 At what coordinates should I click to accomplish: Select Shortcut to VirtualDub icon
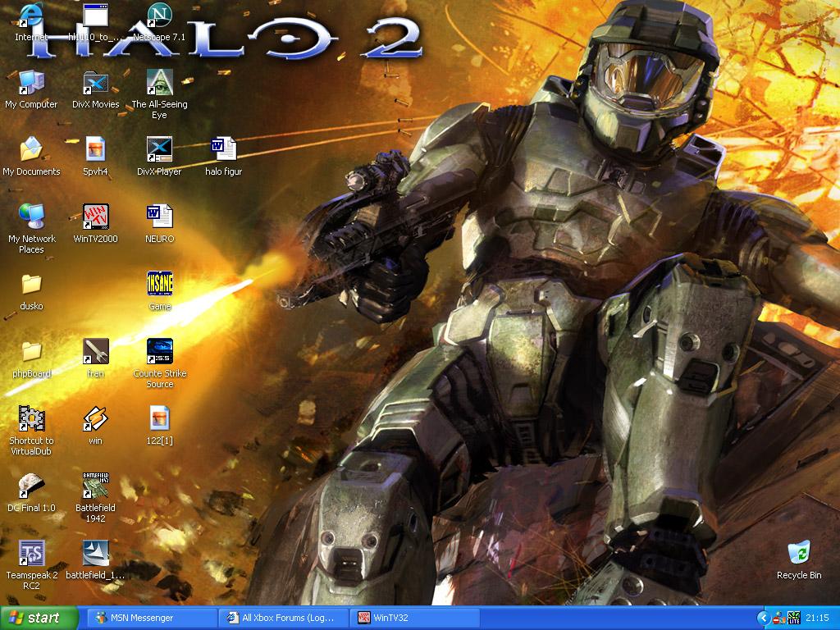(32, 419)
